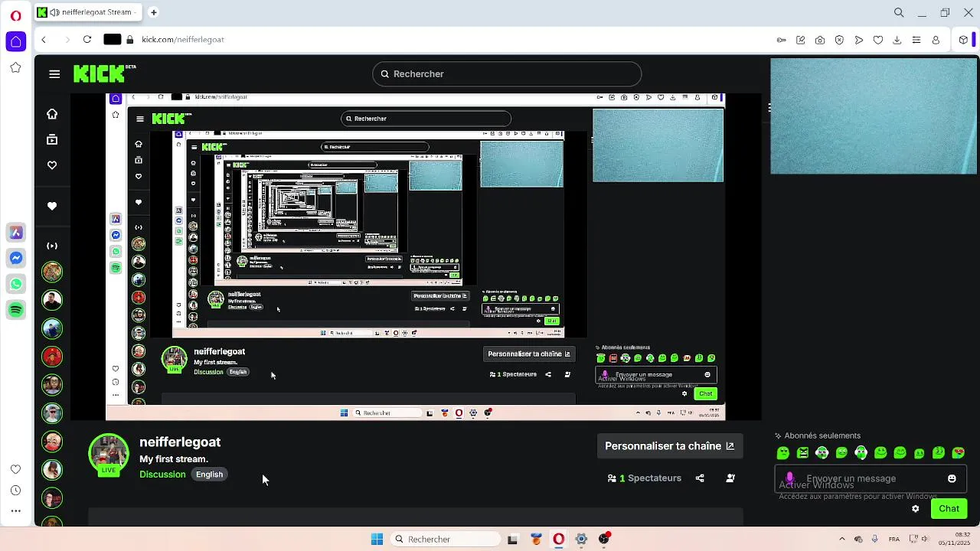Image resolution: width=980 pixels, height=551 pixels.
Task: Click Personnaliser ta chaîne button
Action: pyautogui.click(x=669, y=446)
